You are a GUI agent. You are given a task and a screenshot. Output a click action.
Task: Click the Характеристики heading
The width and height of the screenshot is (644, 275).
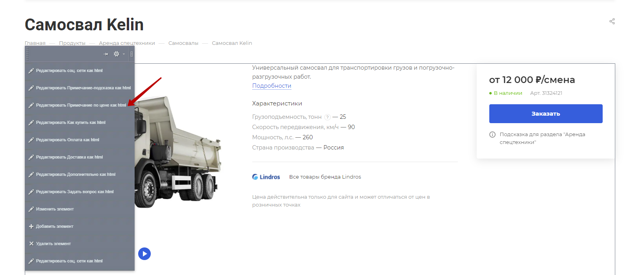[x=277, y=103]
